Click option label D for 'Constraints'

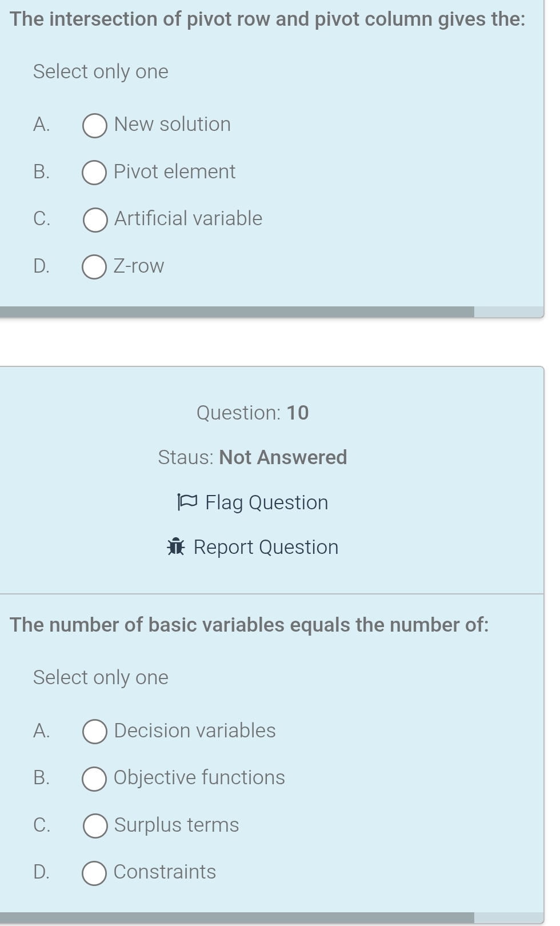coord(41,872)
